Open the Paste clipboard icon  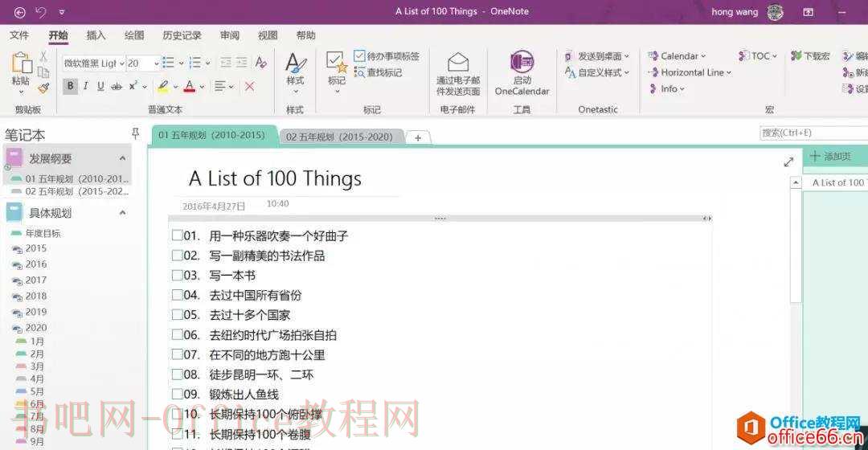pyautogui.click(x=22, y=63)
